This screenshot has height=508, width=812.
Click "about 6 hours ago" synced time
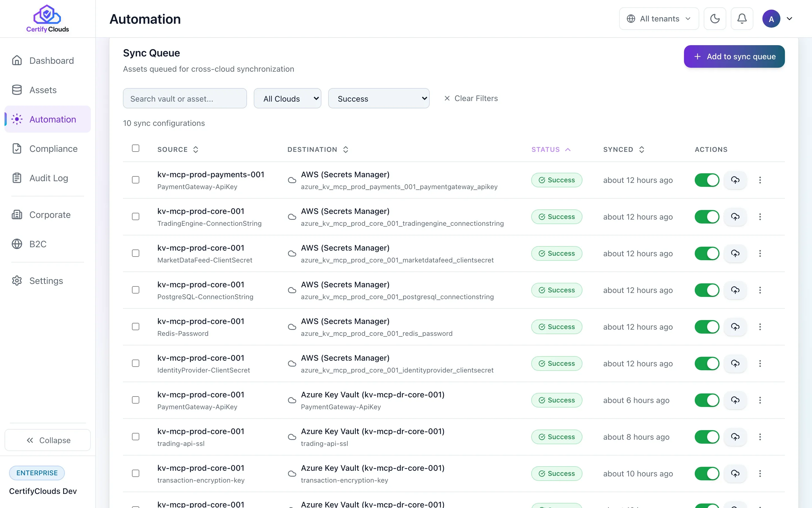[636, 400]
